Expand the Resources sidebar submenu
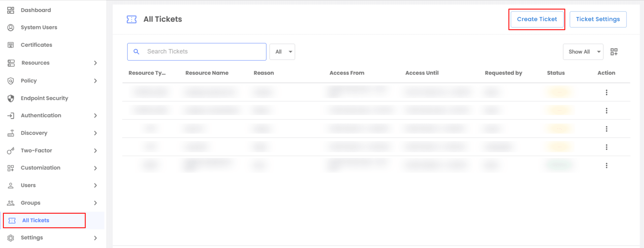The width and height of the screenshot is (644, 248). point(95,63)
